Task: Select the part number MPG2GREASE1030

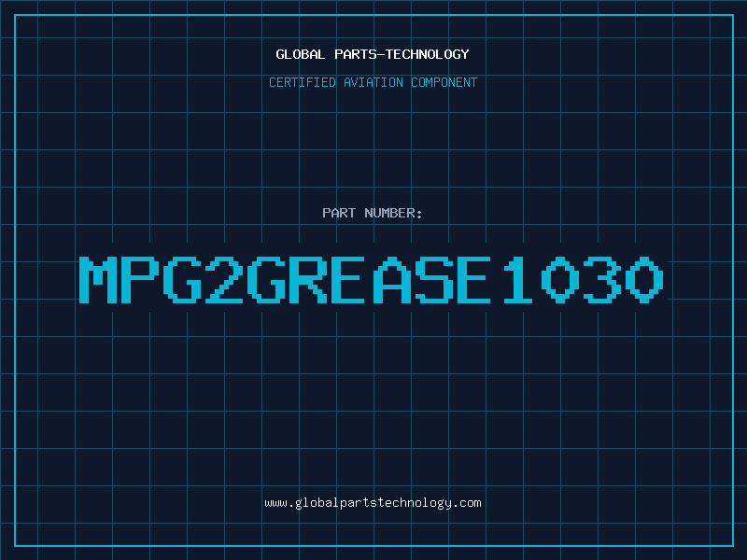Action: (x=373, y=279)
